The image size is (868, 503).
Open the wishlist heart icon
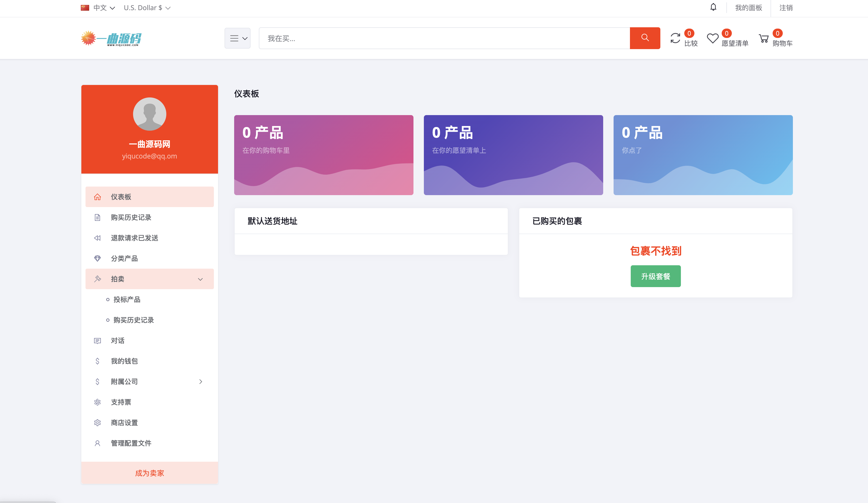click(712, 38)
